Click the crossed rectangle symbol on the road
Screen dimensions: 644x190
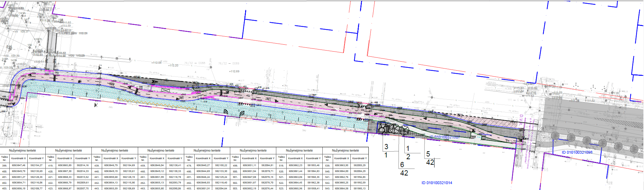click(165, 90)
